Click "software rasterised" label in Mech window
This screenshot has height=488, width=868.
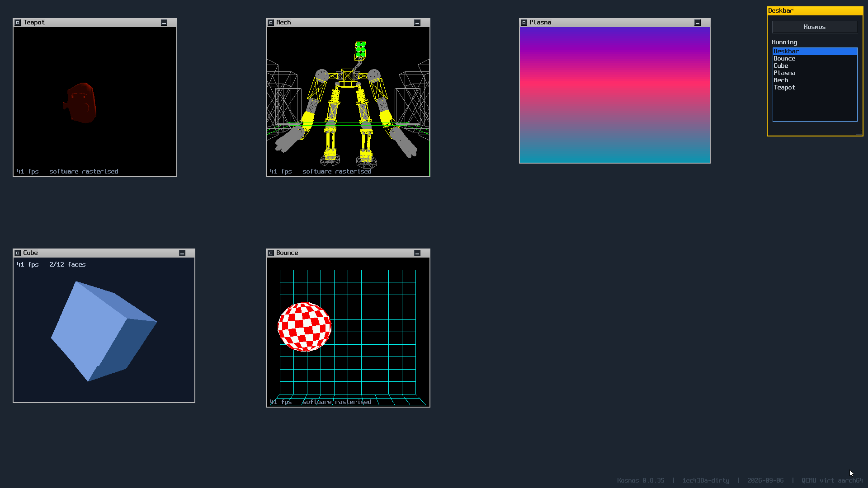tap(337, 172)
